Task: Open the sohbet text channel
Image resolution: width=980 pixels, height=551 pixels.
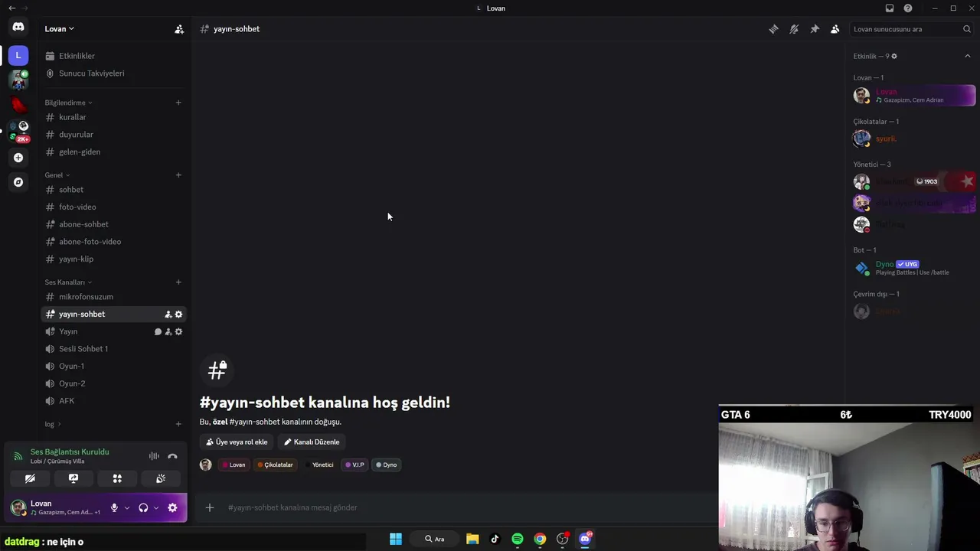Action: coord(113,190)
